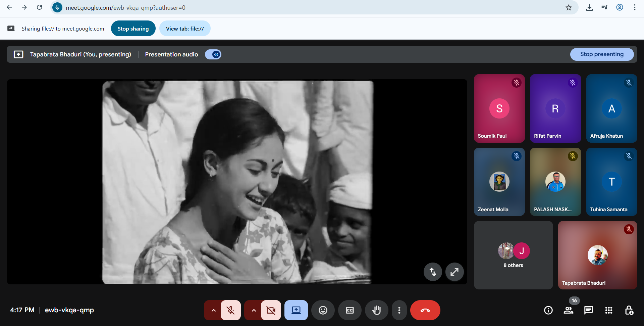This screenshot has width=644, height=326.
Task: Click muted mic icon on Tapabrata Bhaduri tile
Action: click(629, 229)
